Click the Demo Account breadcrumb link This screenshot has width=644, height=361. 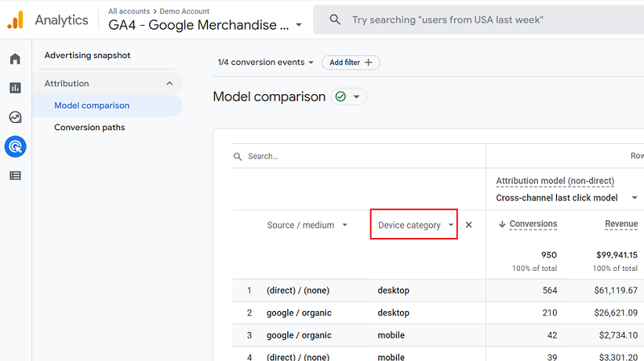(x=184, y=11)
